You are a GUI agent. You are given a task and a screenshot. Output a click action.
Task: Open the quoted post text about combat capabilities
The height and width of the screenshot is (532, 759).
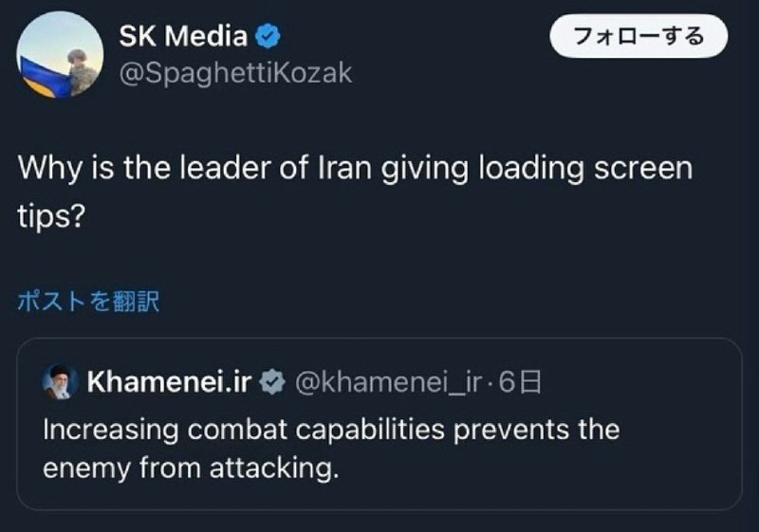pos(331,449)
